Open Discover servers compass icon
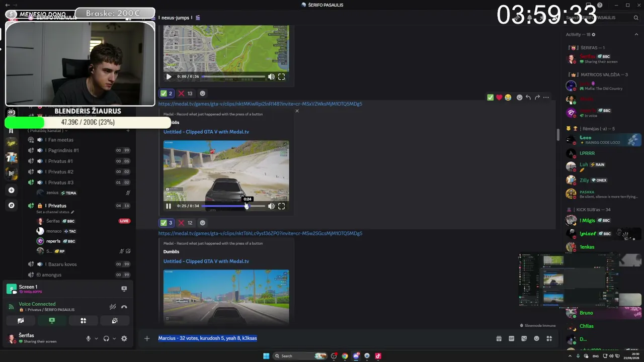The image size is (644, 362). pos(11,205)
